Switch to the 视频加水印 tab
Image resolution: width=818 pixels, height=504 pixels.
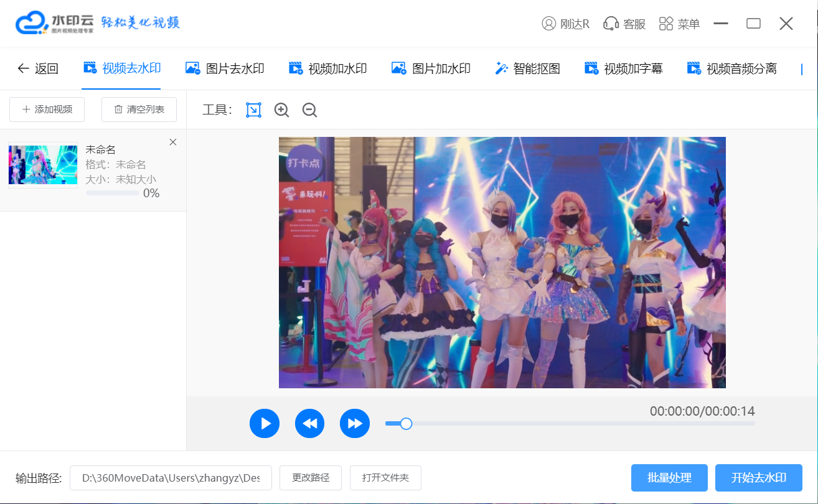(x=328, y=68)
